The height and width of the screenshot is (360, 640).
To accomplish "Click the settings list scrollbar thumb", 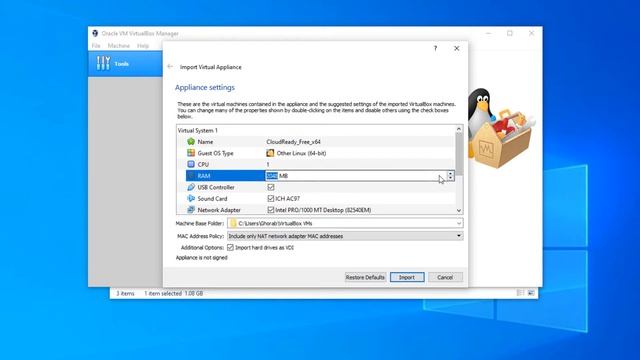I will (459, 154).
